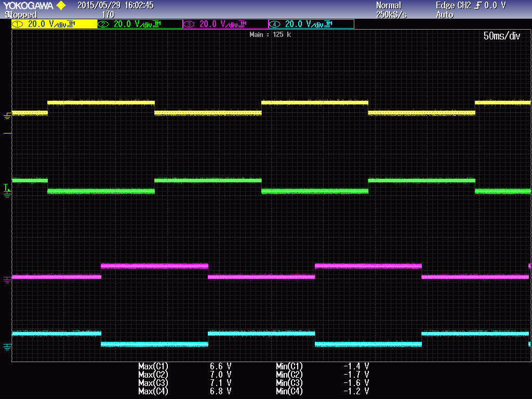Click the 2015/05/29 16:02:45 timestamp

115,5
